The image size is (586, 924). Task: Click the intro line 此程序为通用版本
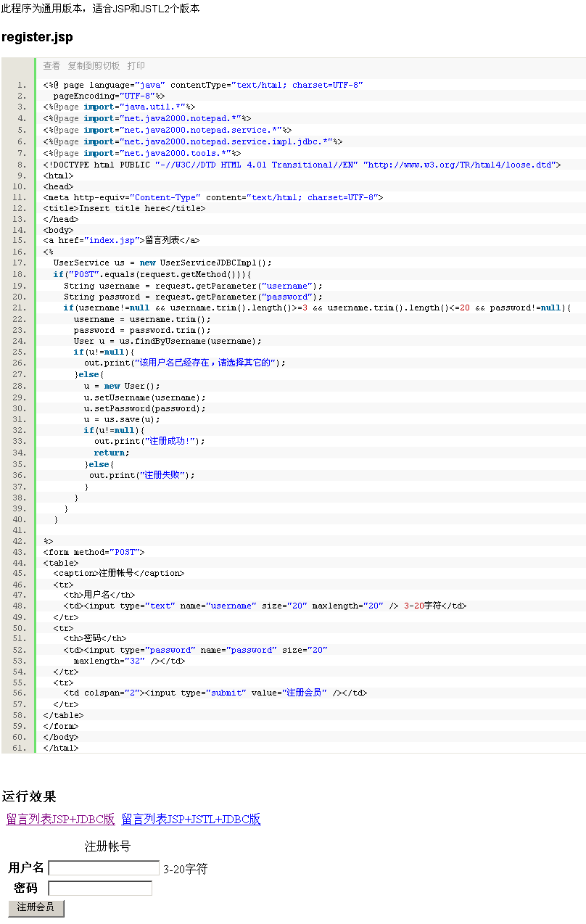coord(101,9)
